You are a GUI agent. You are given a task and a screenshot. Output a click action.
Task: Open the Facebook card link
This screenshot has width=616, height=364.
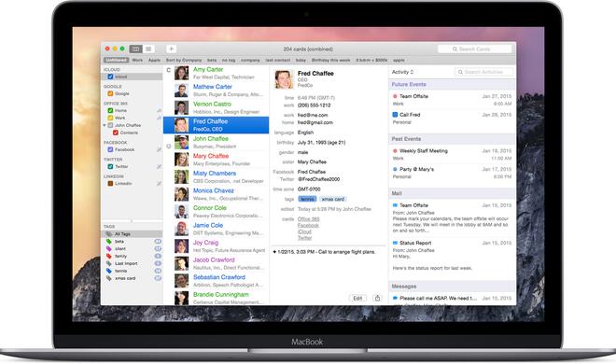(x=308, y=225)
